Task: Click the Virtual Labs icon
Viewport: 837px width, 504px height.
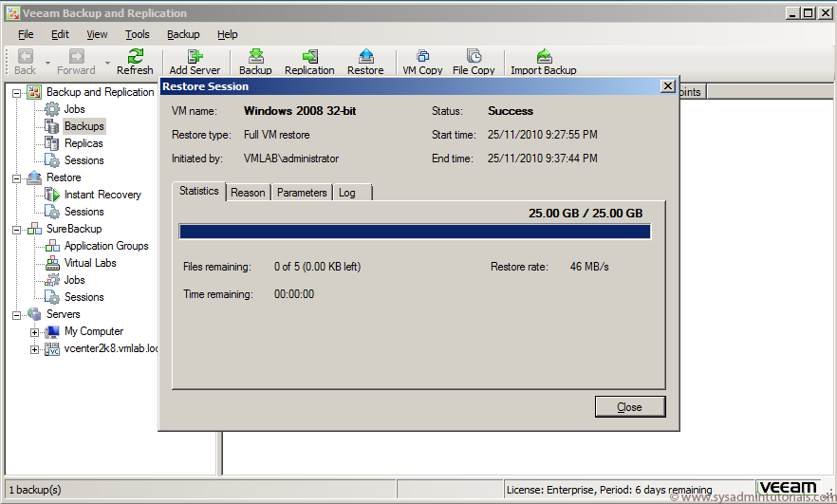Action: [x=52, y=263]
